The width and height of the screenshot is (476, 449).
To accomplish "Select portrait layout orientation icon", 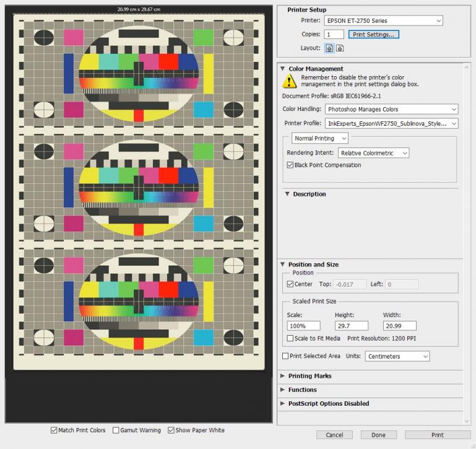I will 329,48.
